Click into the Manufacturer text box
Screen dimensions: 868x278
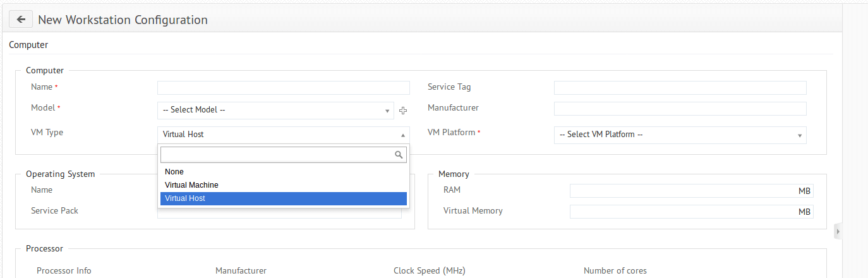(x=680, y=109)
